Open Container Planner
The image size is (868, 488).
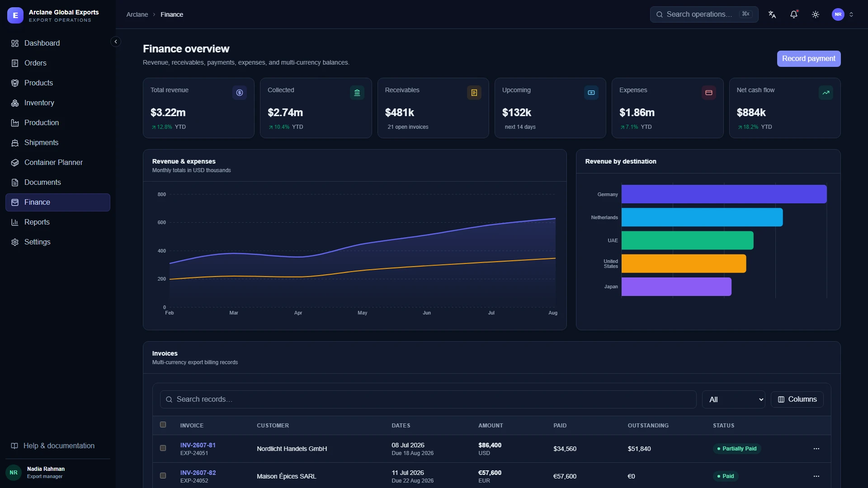58,163
